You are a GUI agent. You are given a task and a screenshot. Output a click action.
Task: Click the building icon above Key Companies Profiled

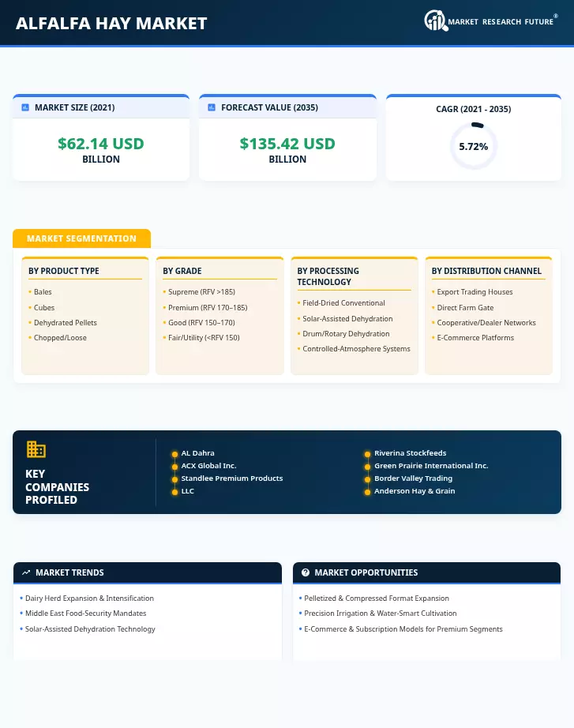[36, 449]
